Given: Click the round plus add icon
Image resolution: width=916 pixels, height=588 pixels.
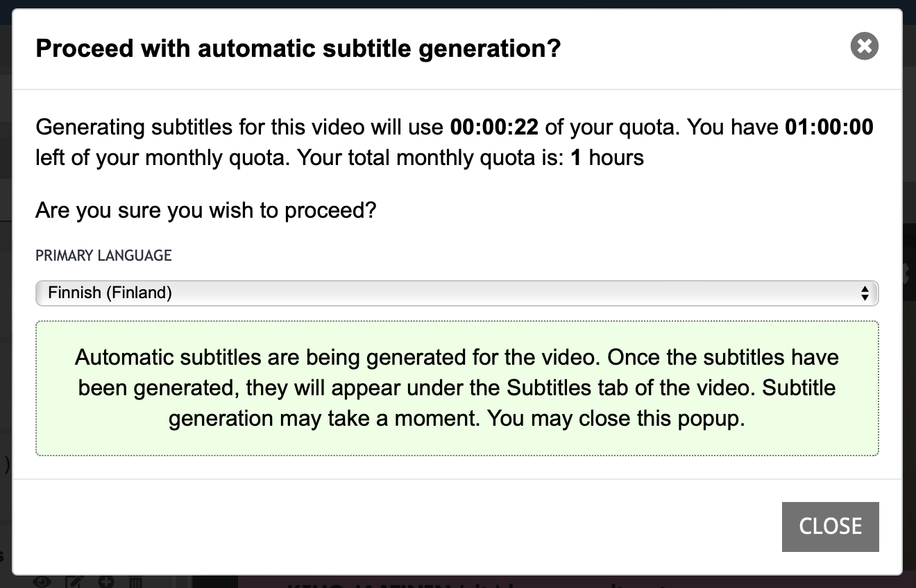Looking at the screenshot, I should tap(105, 581).
